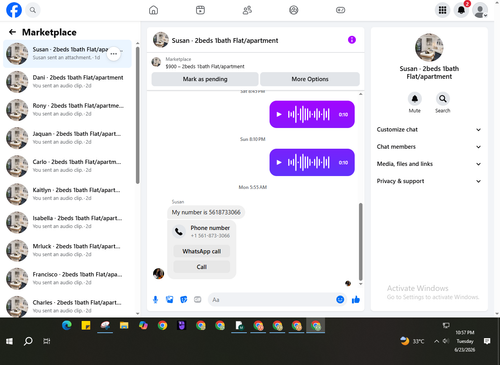This screenshot has width=500, height=365.
Task: Open the Dani - 2beds 1bath conversation
Action: coord(67,82)
